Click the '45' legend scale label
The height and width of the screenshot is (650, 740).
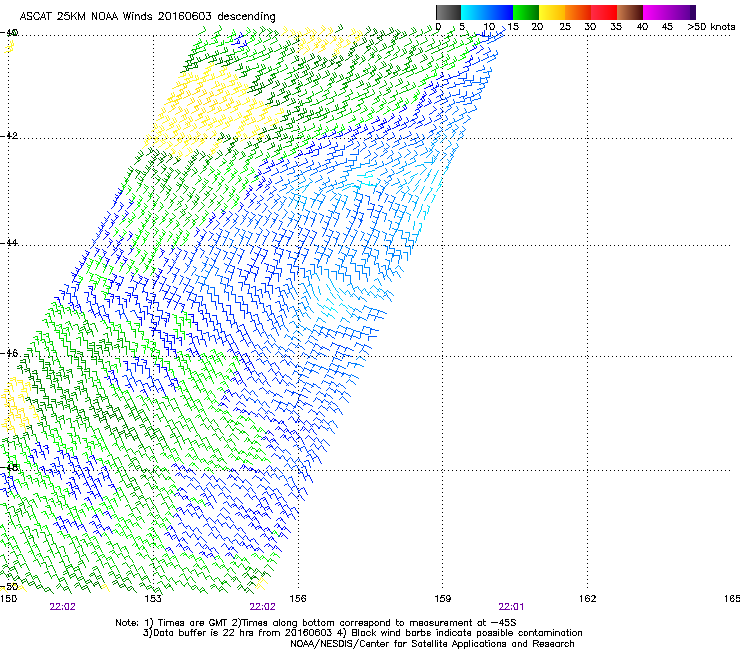(667, 27)
